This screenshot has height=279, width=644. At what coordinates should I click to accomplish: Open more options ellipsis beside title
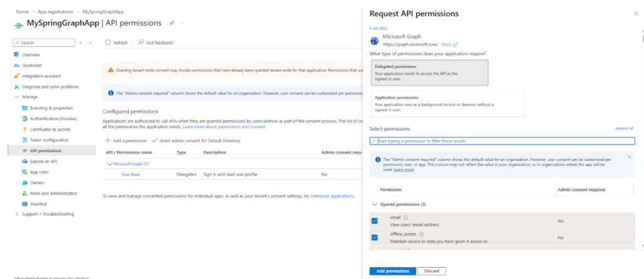[182, 23]
